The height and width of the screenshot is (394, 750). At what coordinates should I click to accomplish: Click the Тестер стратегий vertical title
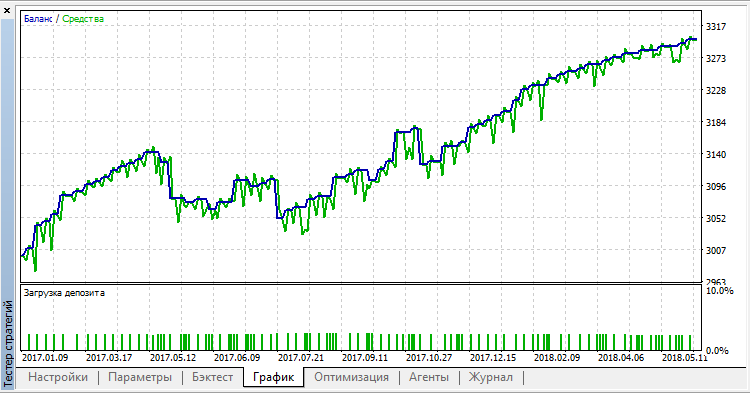point(8,343)
